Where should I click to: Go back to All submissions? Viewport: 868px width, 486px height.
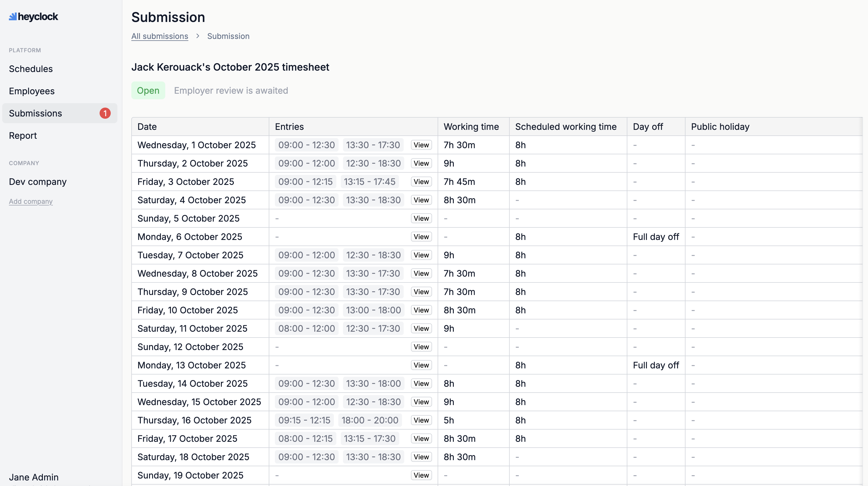click(159, 36)
